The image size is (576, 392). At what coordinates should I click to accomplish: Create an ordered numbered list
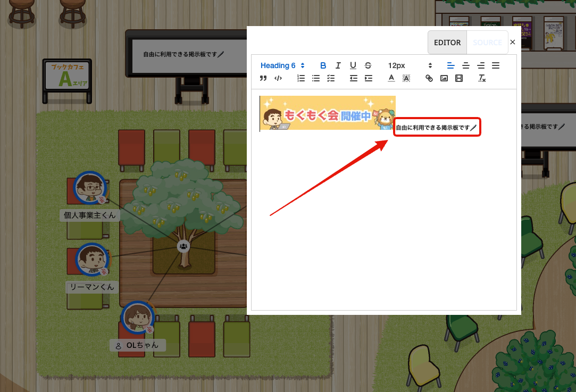click(x=301, y=78)
